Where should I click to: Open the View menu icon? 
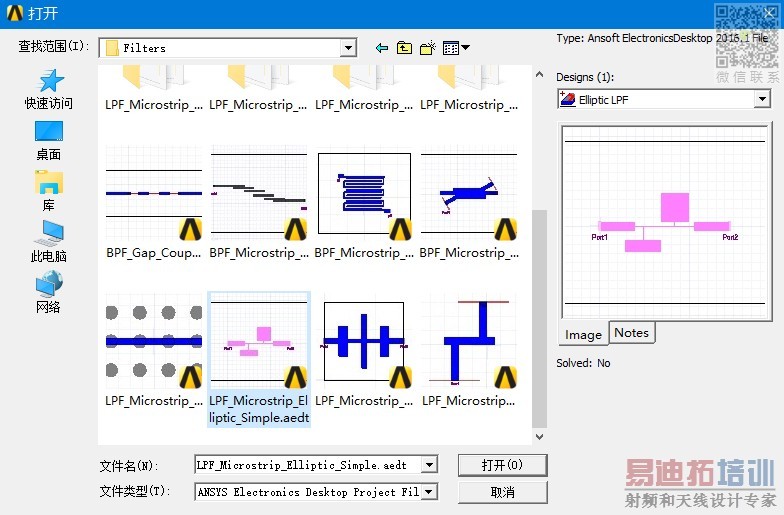click(x=456, y=48)
